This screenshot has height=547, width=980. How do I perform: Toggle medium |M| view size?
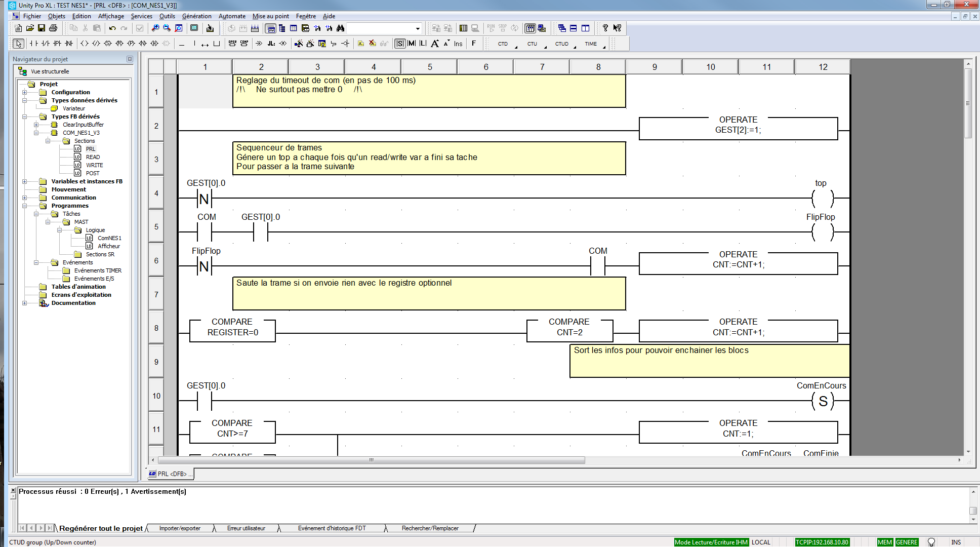(x=412, y=44)
